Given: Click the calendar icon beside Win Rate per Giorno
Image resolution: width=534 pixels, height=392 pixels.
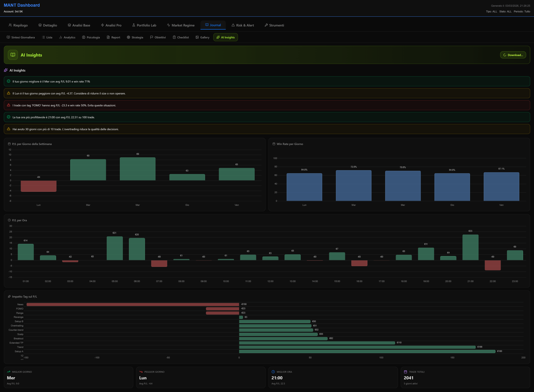Looking at the screenshot, I should [274, 144].
